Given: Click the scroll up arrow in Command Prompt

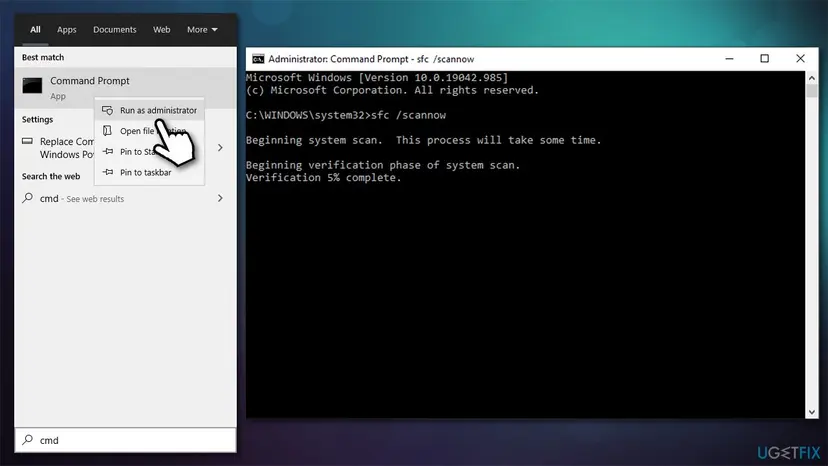Looking at the screenshot, I should pos(812,78).
